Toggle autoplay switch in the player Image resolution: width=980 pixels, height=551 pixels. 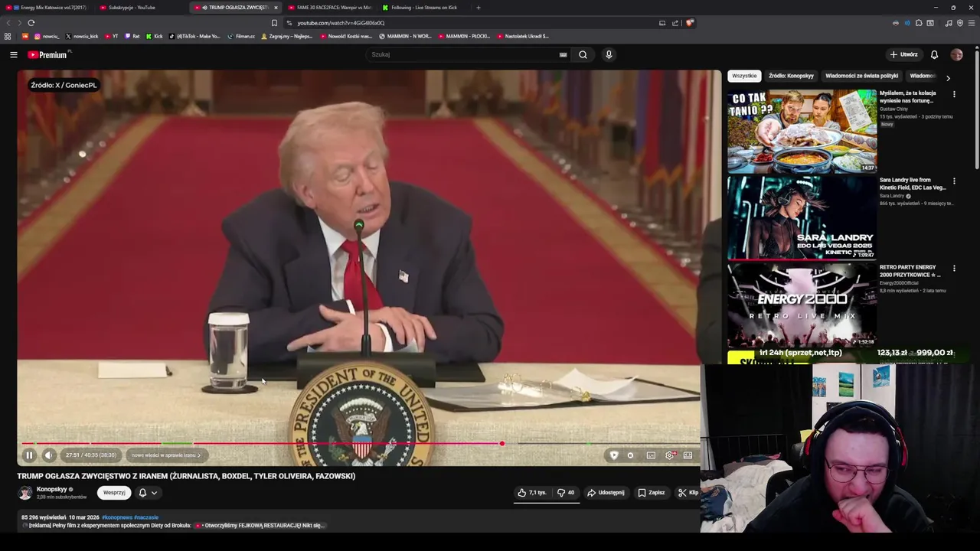[631, 455]
